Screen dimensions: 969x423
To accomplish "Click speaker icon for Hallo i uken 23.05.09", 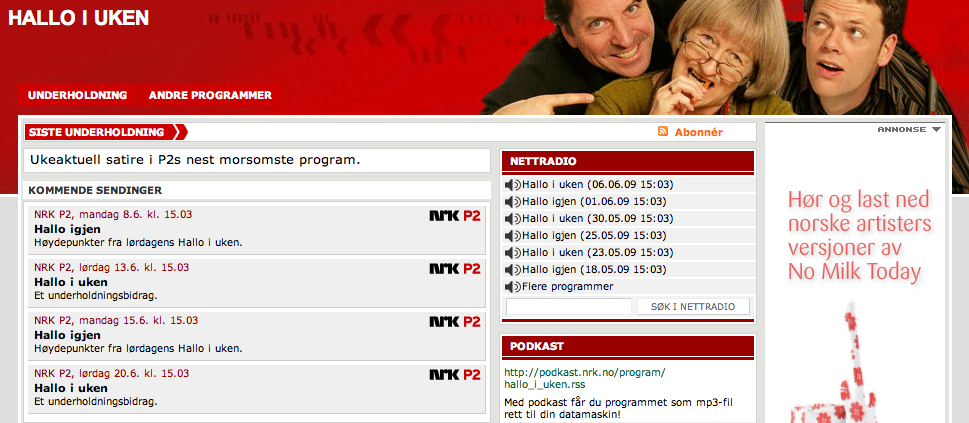I will [x=513, y=252].
